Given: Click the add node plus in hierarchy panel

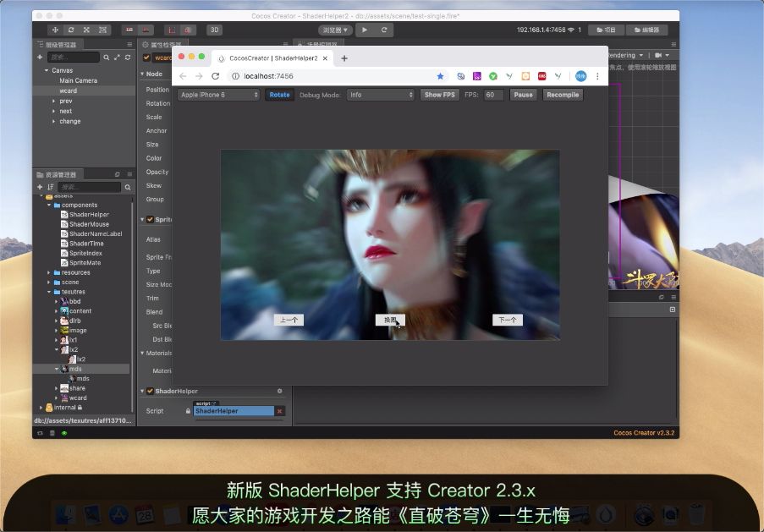Looking at the screenshot, I should pos(40,57).
